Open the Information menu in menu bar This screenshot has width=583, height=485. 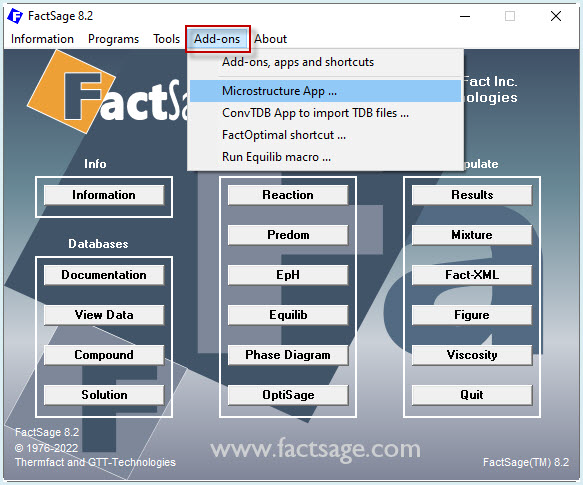[x=42, y=39]
